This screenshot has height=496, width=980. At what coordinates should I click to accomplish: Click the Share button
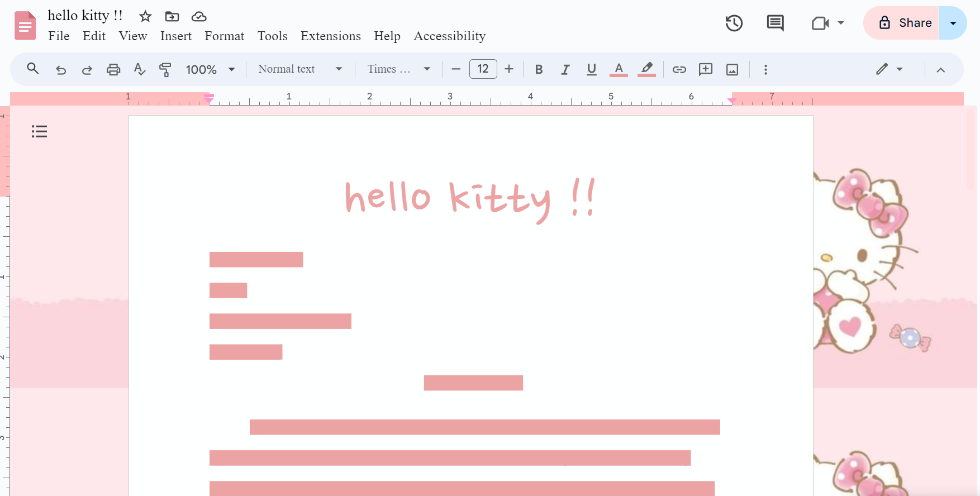click(x=902, y=23)
